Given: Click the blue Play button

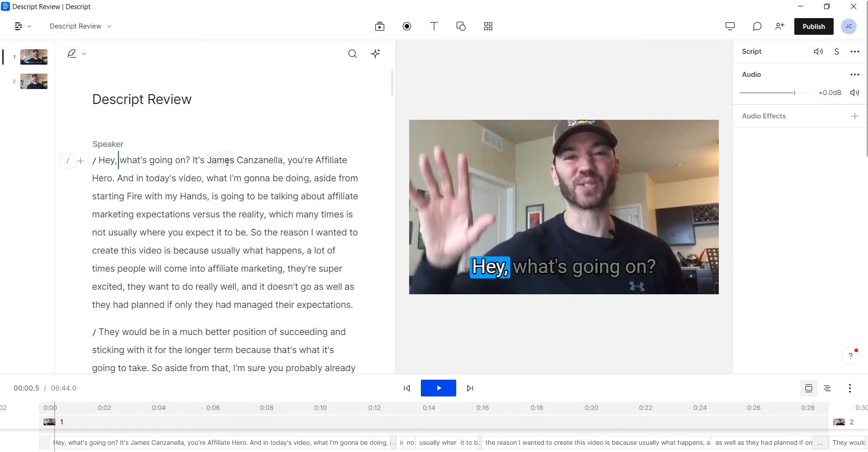Looking at the screenshot, I should coord(439,388).
